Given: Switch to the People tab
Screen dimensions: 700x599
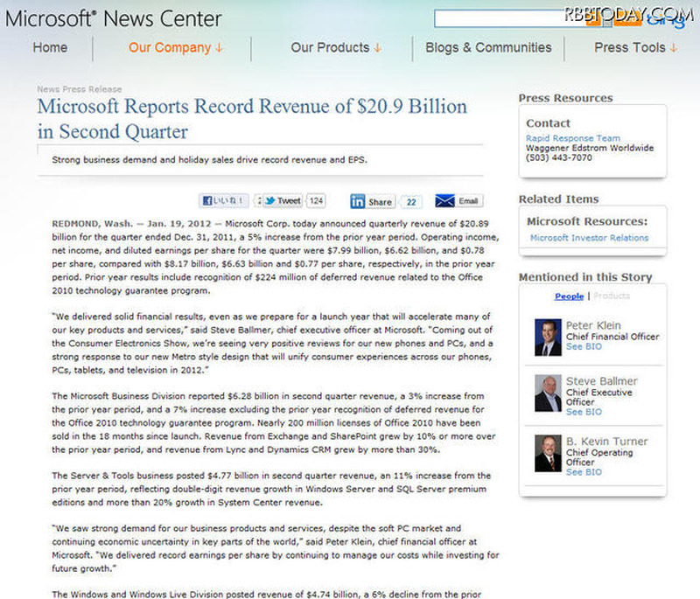Looking at the screenshot, I should (569, 296).
